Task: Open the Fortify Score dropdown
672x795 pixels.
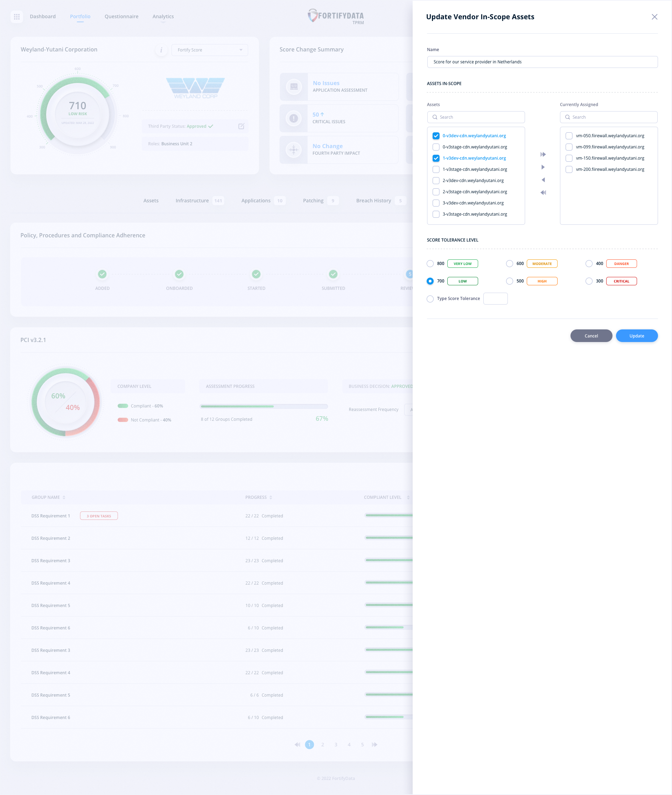Action: click(x=210, y=50)
